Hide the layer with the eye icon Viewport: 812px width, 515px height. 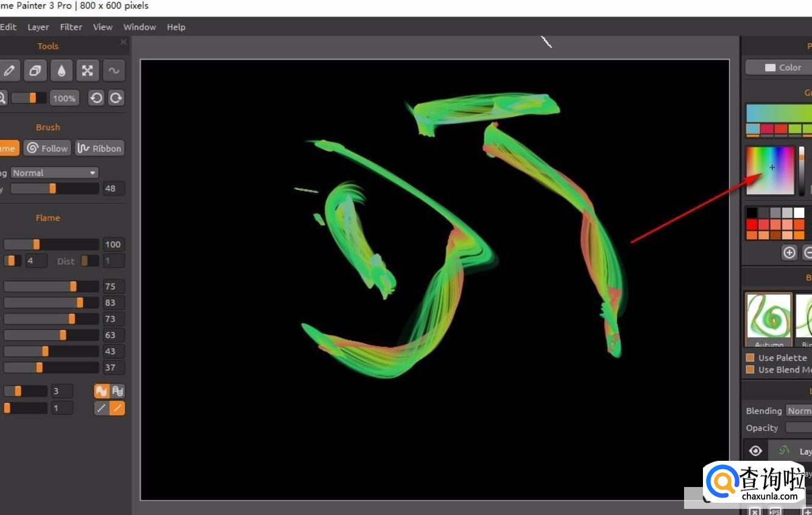[755, 450]
